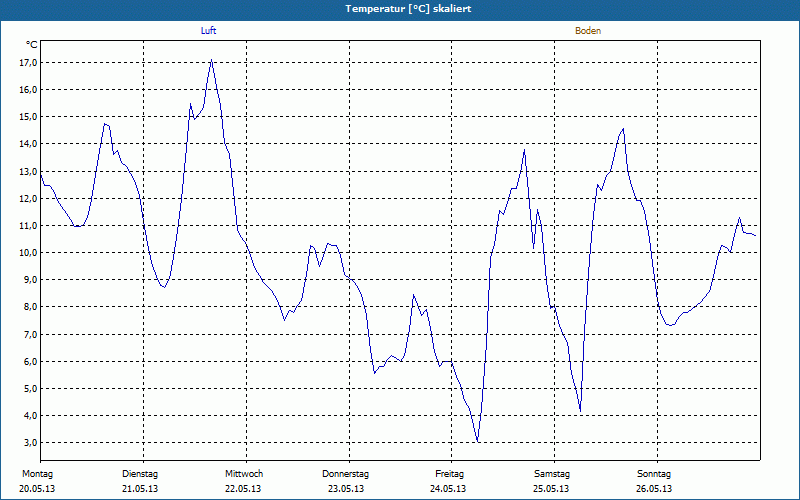Click the 3,0 y-axis value
Screen dimensions: 800x500
[31, 442]
